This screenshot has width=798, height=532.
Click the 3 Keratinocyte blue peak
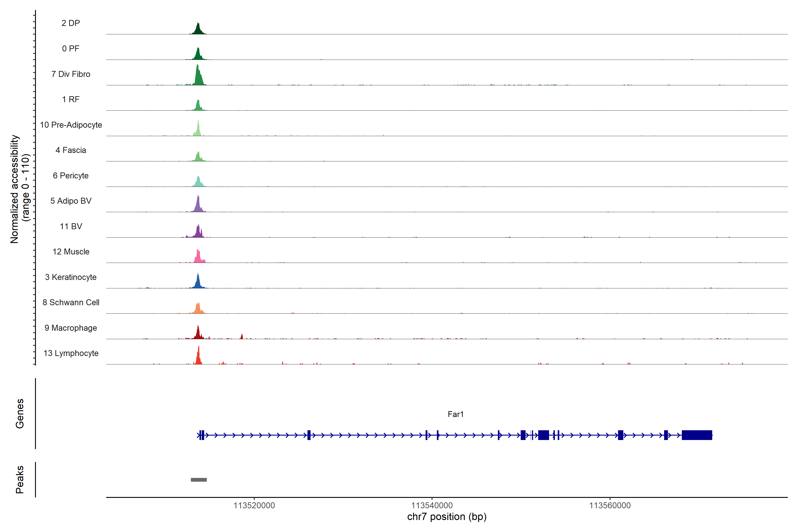(198, 283)
